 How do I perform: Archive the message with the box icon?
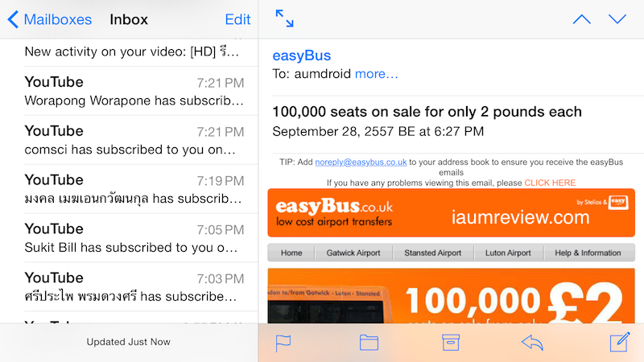click(451, 343)
